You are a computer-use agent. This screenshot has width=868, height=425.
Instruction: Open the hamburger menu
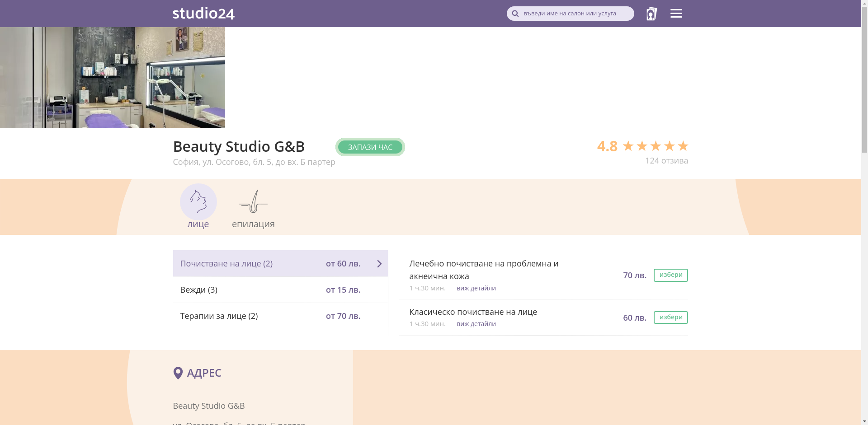[676, 14]
